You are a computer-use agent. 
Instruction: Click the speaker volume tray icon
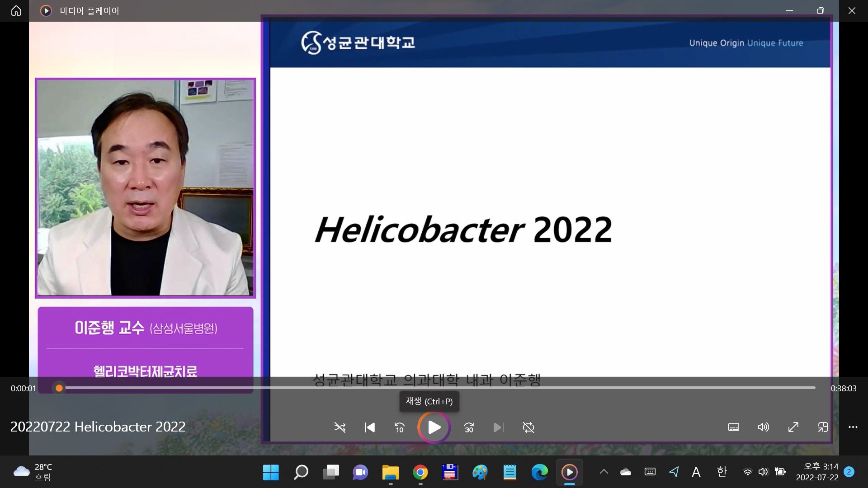click(x=764, y=472)
